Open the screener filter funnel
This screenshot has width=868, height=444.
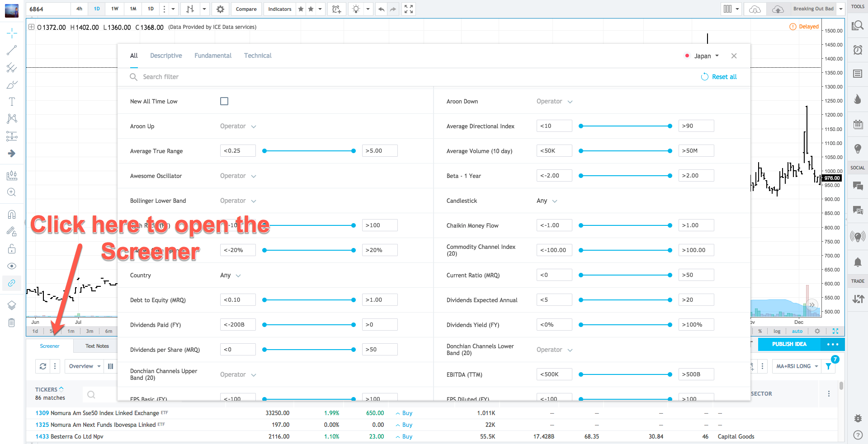[x=828, y=366]
